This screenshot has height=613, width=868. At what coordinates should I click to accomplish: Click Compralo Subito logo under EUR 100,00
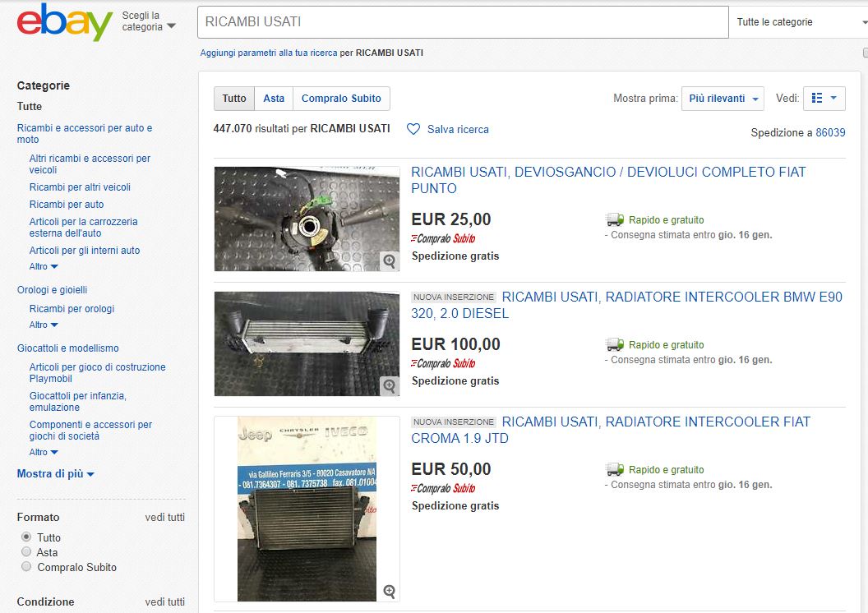point(443,363)
